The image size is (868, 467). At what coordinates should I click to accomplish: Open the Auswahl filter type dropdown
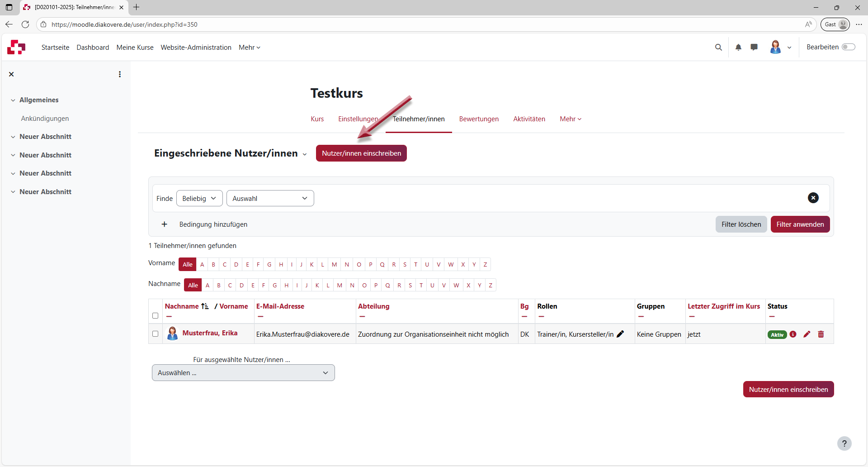[270, 198]
